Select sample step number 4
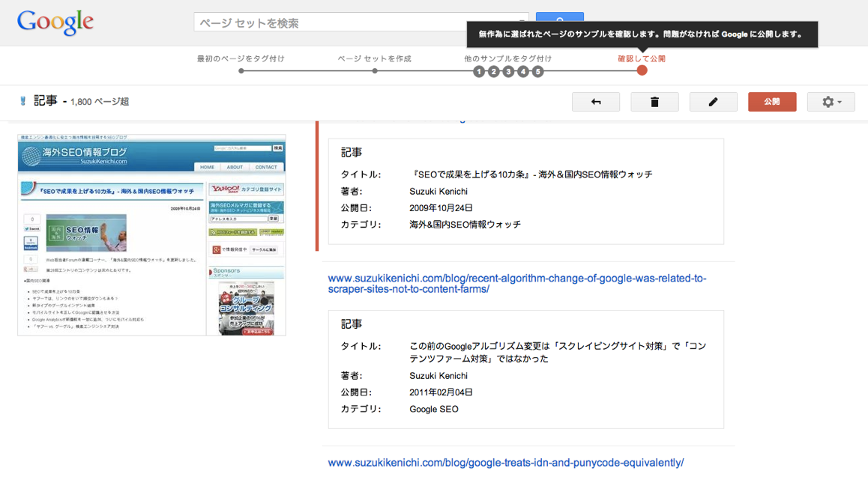 [523, 71]
